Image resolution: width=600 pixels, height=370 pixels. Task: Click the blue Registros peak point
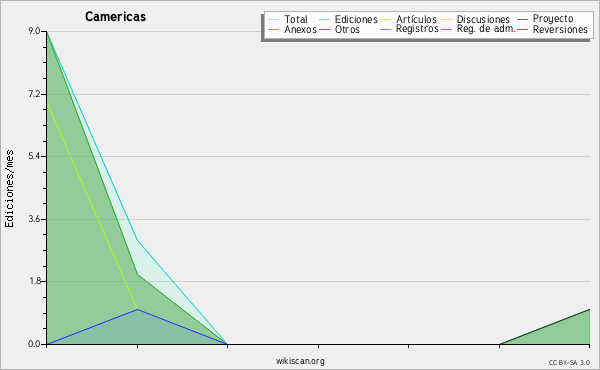pyautogui.click(x=137, y=309)
